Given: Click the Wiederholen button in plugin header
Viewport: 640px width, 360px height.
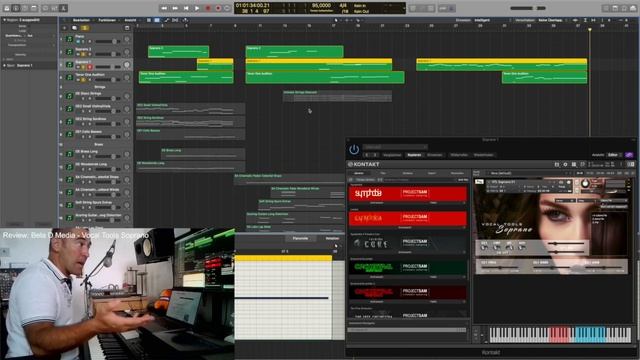Looking at the screenshot, I should [x=484, y=155].
